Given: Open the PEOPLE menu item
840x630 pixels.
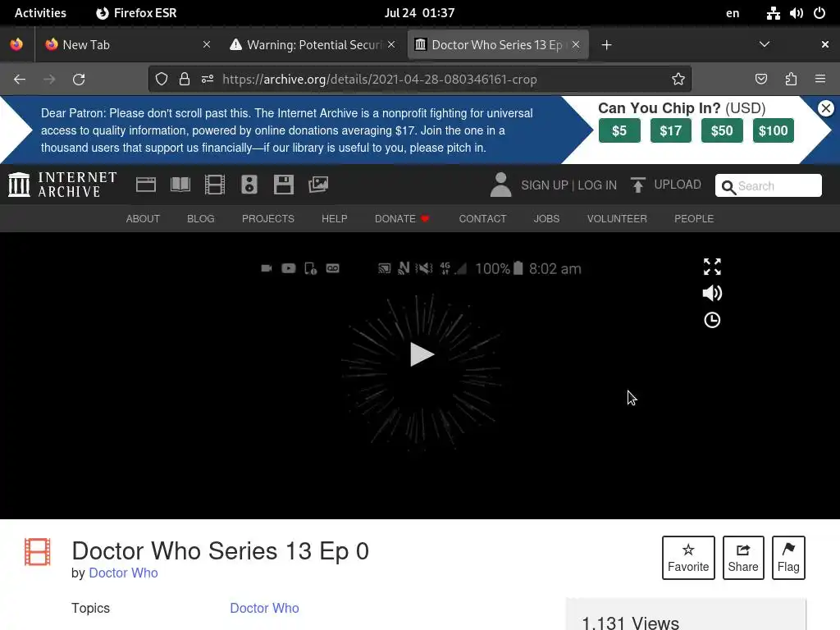Looking at the screenshot, I should (x=694, y=218).
